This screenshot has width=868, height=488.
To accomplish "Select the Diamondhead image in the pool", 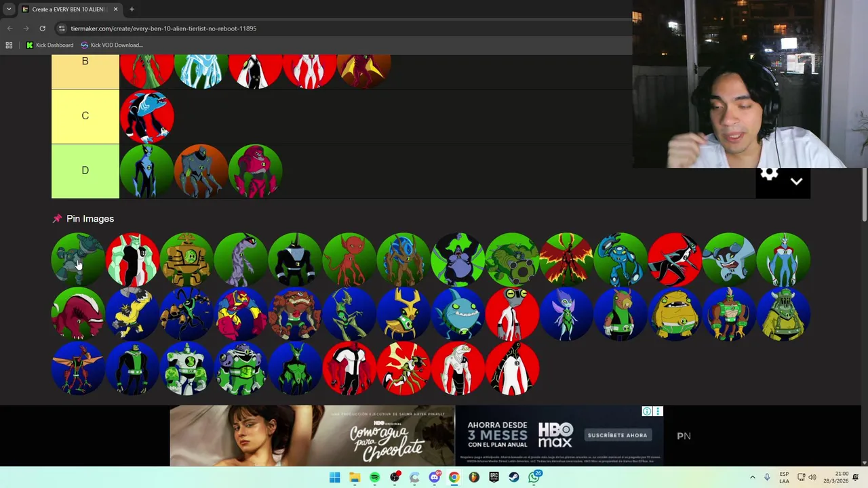I will point(132,259).
